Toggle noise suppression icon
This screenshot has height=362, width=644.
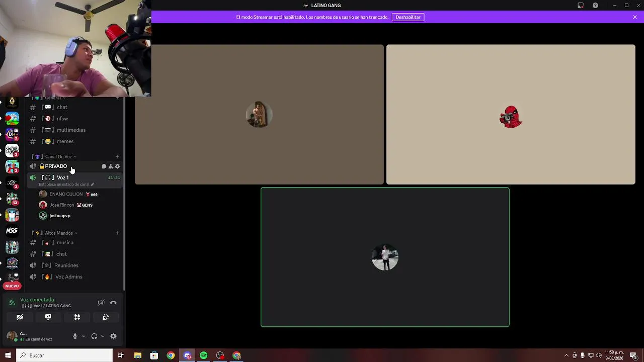pyautogui.click(x=101, y=302)
